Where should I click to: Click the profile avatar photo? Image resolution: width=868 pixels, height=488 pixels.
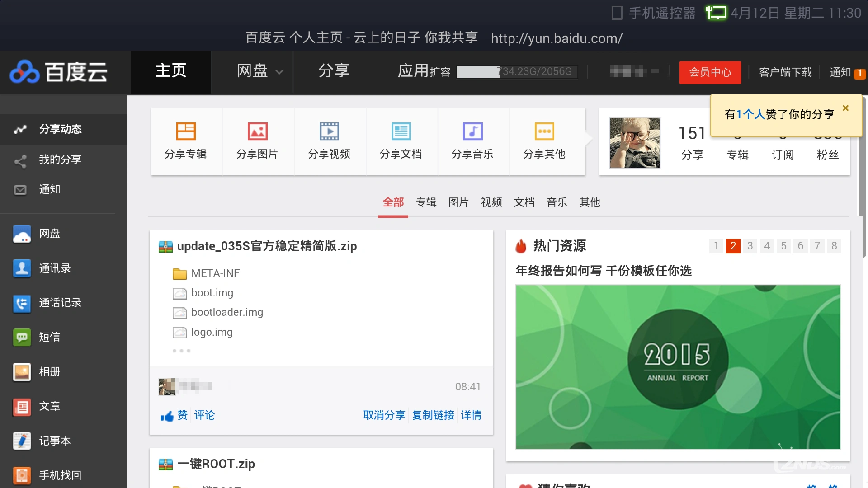[635, 143]
